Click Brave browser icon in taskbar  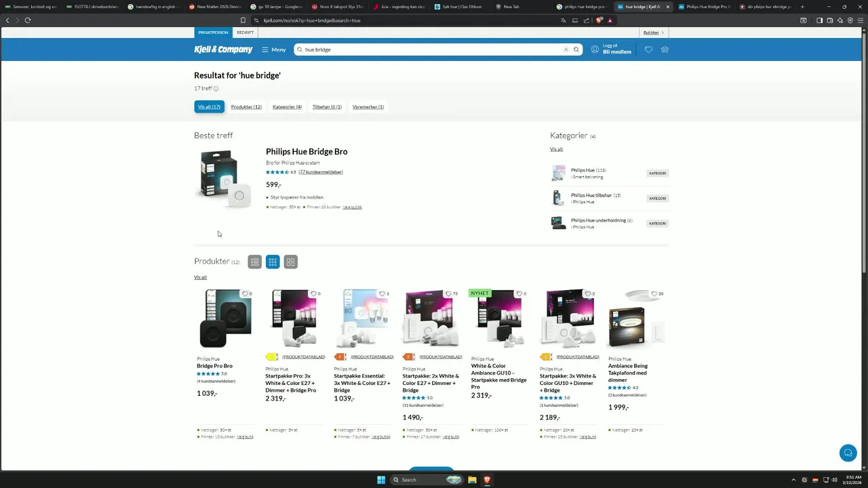487,480
